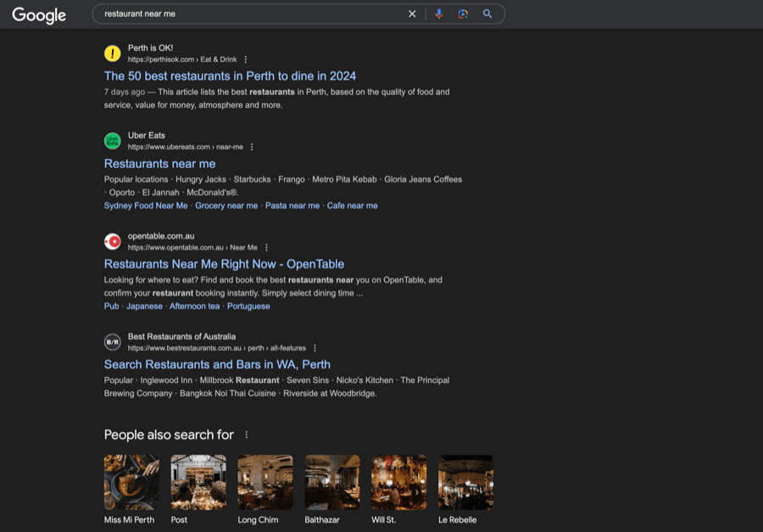Click the Google logo
Screen dimensions: 763x532
(39, 15)
